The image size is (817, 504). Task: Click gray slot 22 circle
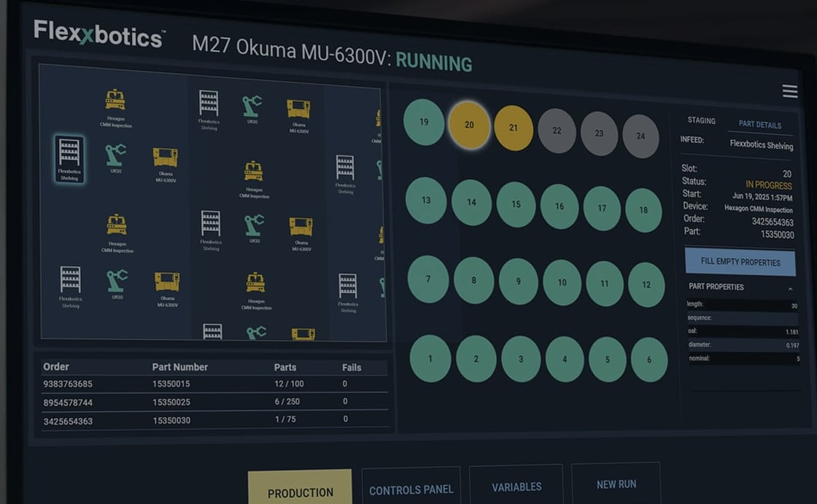point(557,131)
